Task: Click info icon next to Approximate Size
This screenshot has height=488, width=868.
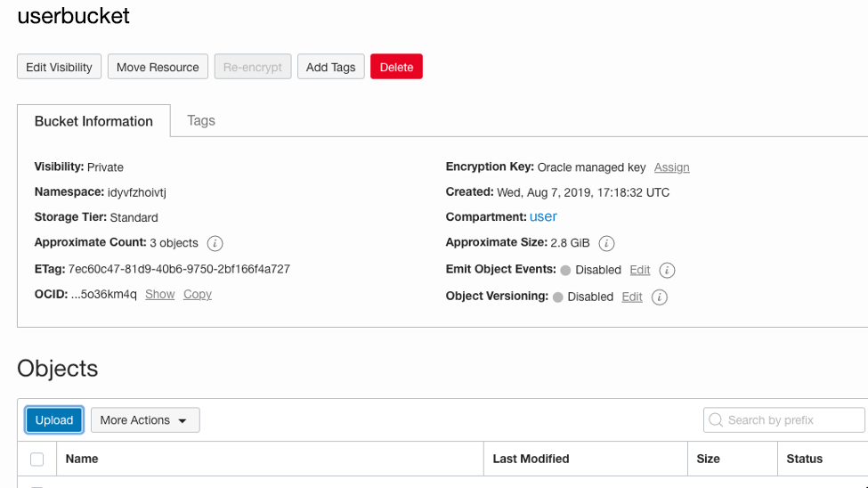Action: (x=606, y=243)
